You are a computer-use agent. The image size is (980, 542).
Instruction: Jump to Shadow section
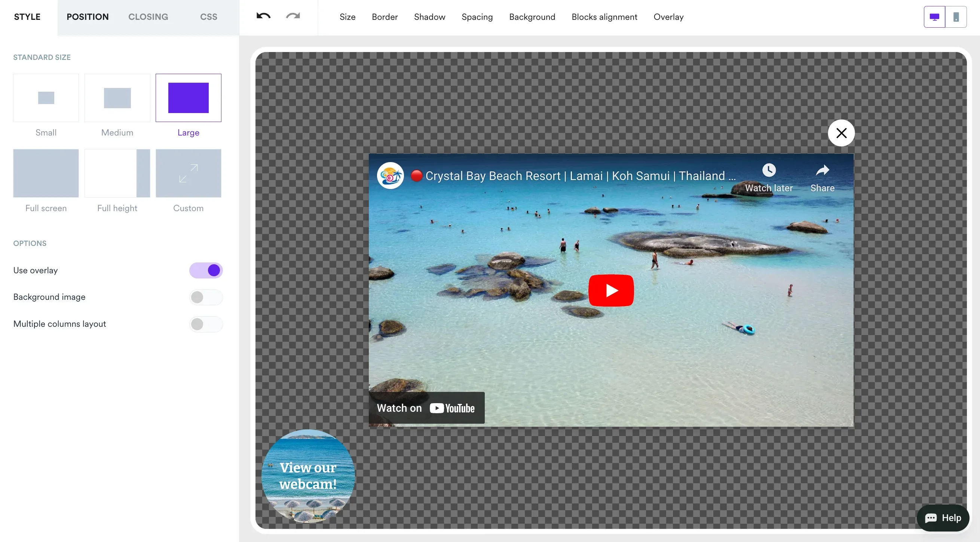click(x=429, y=17)
